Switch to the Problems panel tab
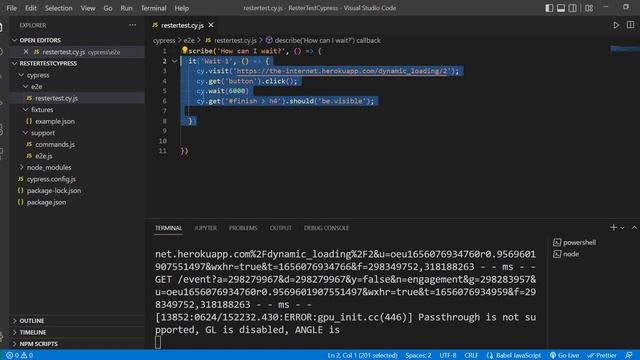The height and width of the screenshot is (360, 640). coord(243,228)
